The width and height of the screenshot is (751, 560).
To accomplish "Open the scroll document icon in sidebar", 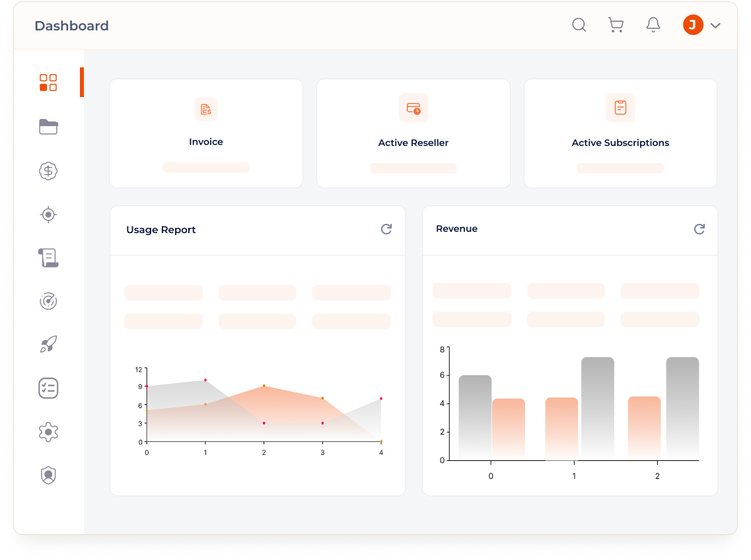I will [x=48, y=258].
